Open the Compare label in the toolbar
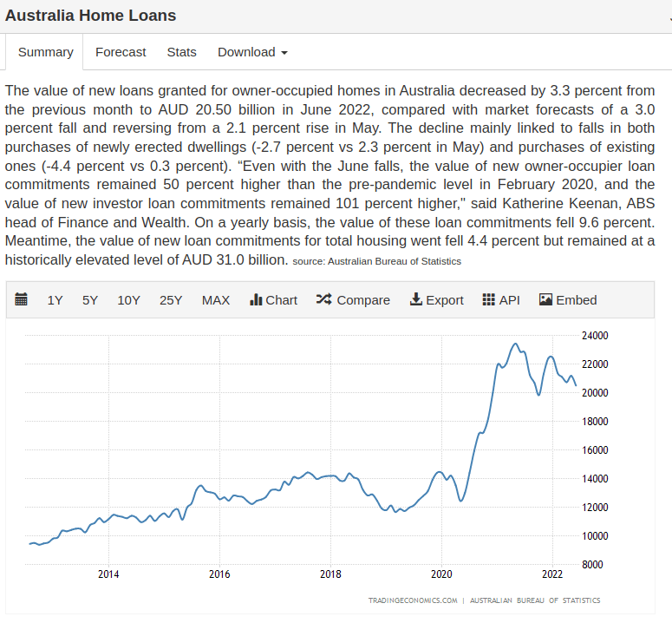The image size is (672, 623). point(363,300)
